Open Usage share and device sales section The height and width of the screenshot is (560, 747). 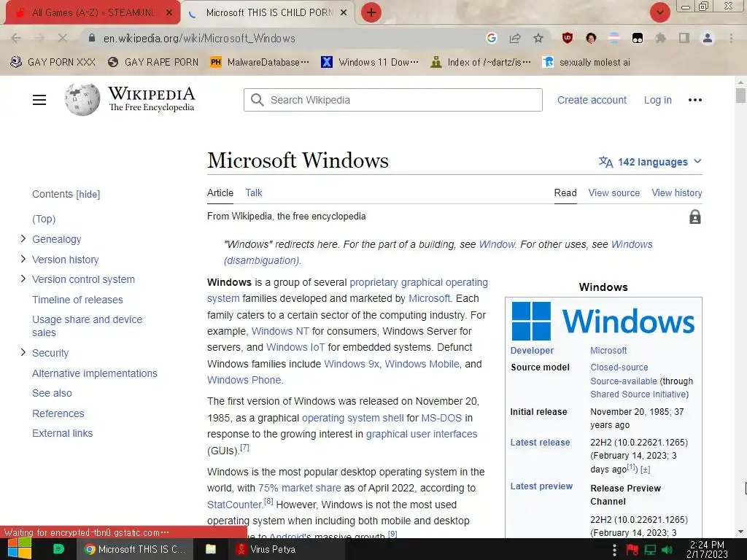tap(88, 326)
